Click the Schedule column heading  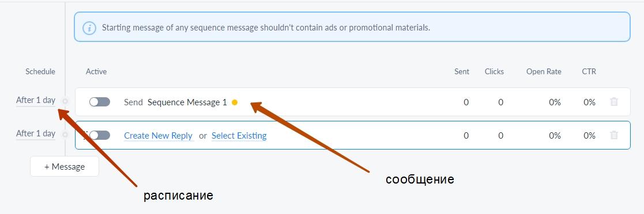pos(40,71)
